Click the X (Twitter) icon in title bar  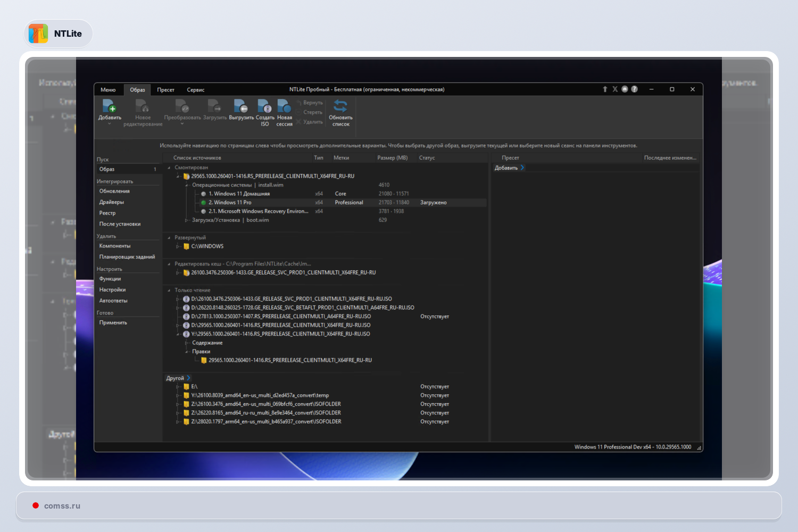point(615,89)
